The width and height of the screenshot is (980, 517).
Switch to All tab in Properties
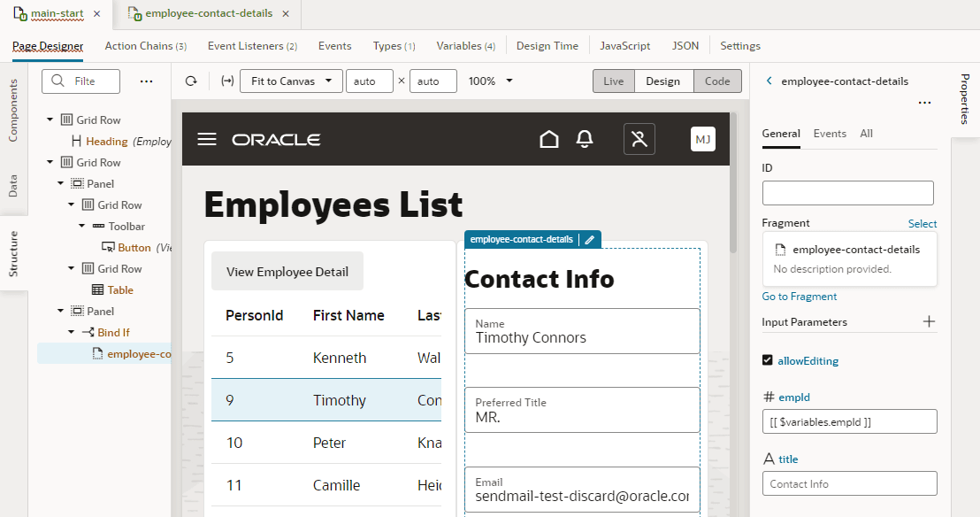866,134
